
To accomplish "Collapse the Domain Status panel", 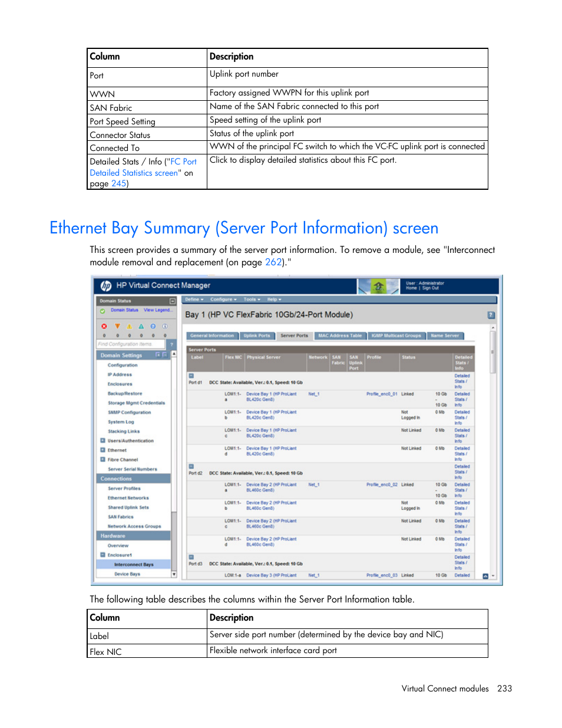I will [173, 301].
